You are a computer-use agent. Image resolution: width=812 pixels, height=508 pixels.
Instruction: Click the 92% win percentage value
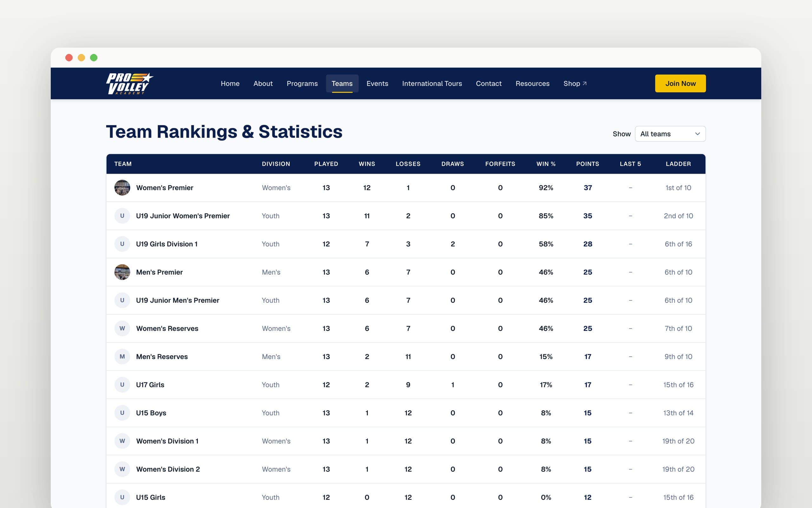coord(546,188)
